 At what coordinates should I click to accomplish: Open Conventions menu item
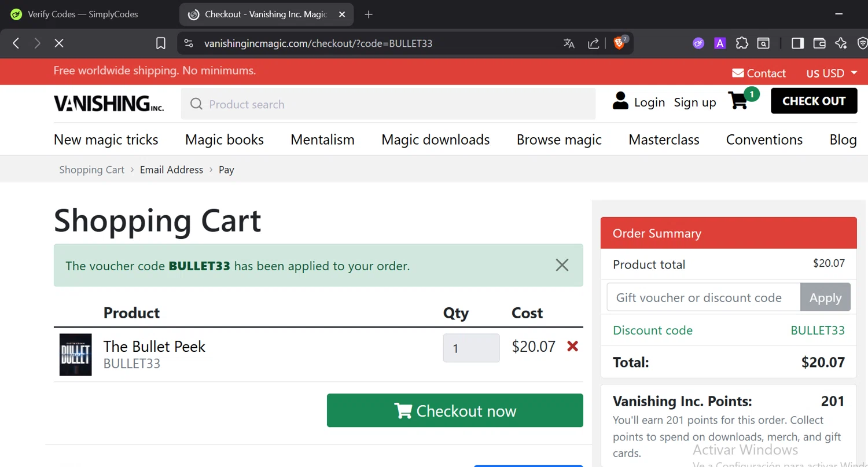[764, 140]
